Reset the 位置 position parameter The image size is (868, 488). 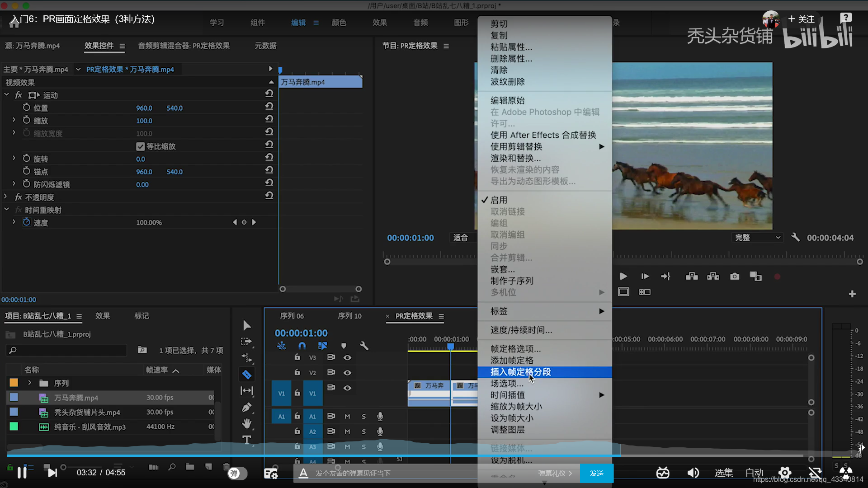(269, 106)
